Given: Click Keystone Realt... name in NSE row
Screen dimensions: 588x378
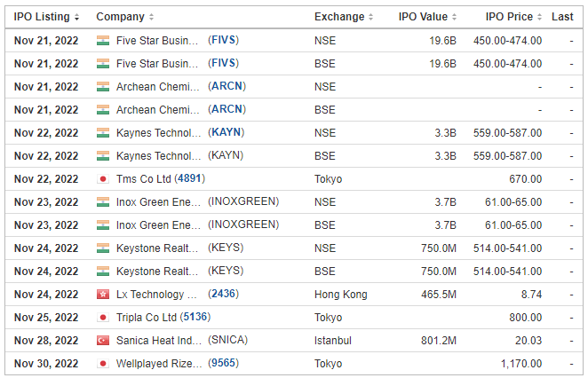Looking at the screenshot, I should point(157,248).
